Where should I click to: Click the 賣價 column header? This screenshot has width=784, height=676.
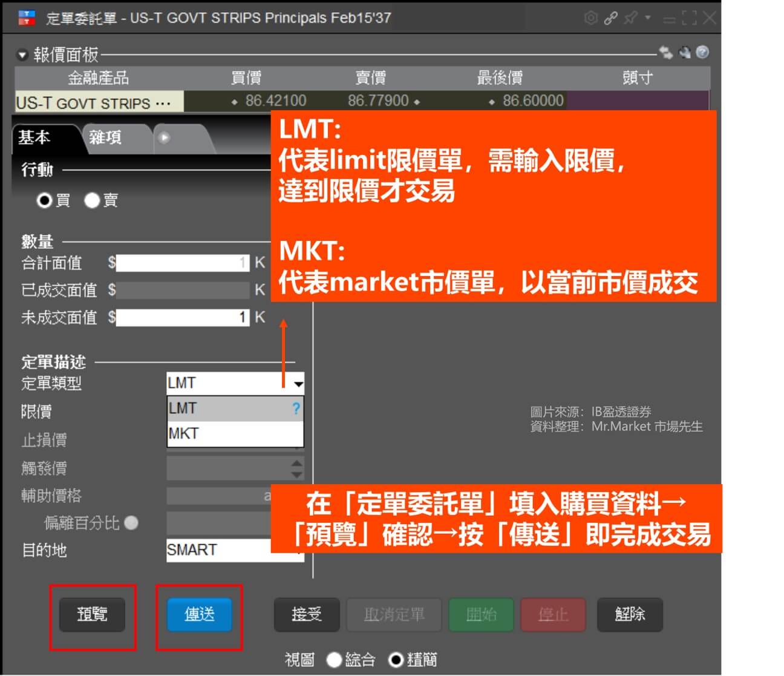(x=370, y=78)
